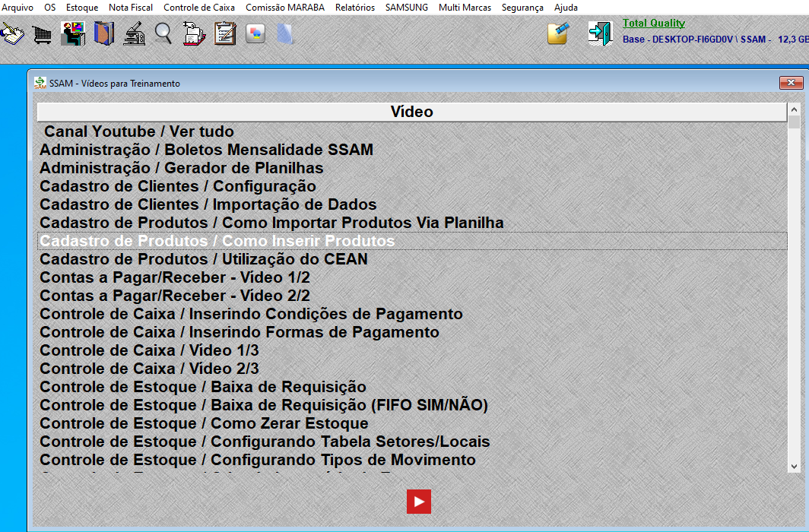The image size is (809, 532).
Task: Click the clipboard with pencil icon
Action: coord(225,34)
